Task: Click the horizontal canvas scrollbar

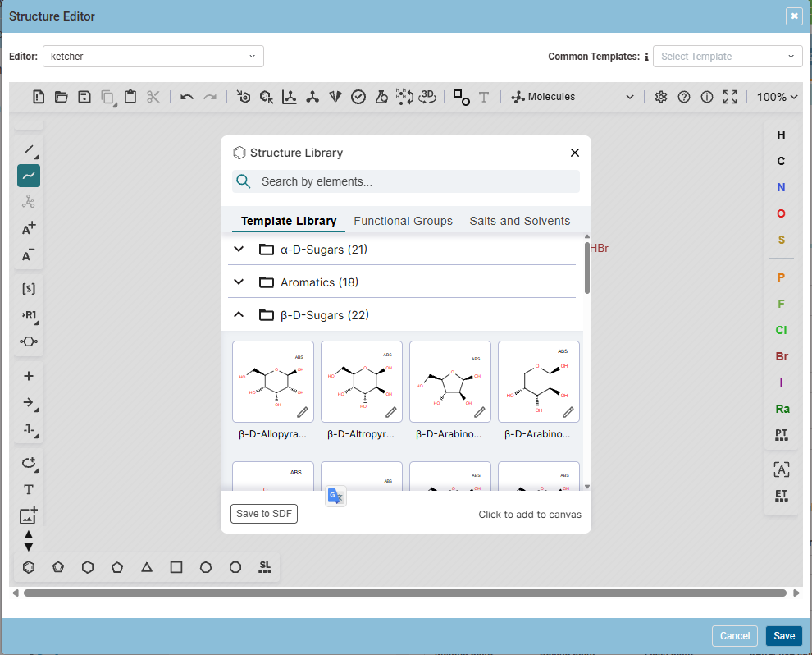Action: pos(405,593)
